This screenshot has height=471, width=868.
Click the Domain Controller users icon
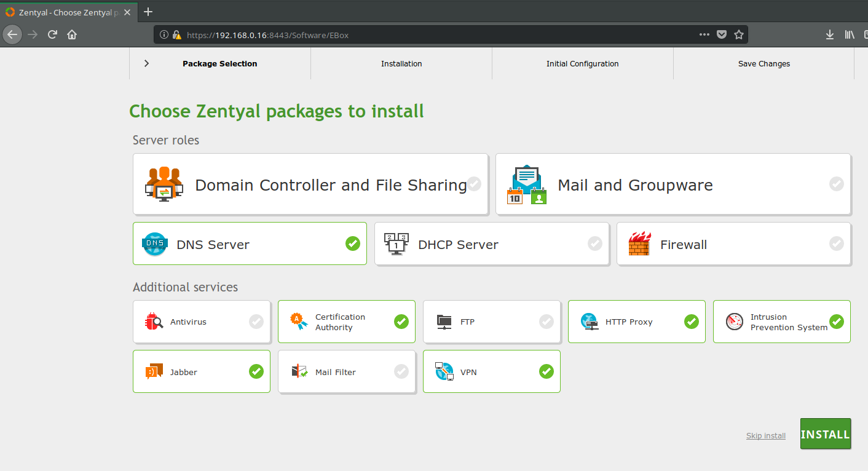point(164,184)
